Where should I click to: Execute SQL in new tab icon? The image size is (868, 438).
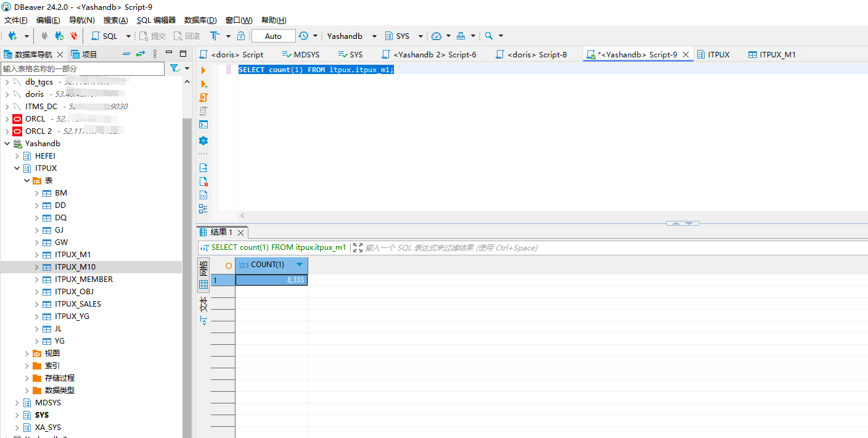(203, 84)
